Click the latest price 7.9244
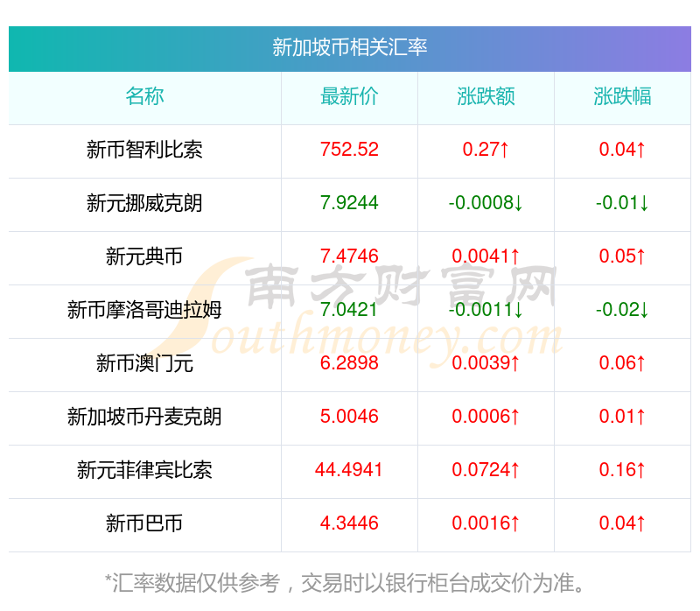The height and width of the screenshot is (611, 700). coord(349,203)
